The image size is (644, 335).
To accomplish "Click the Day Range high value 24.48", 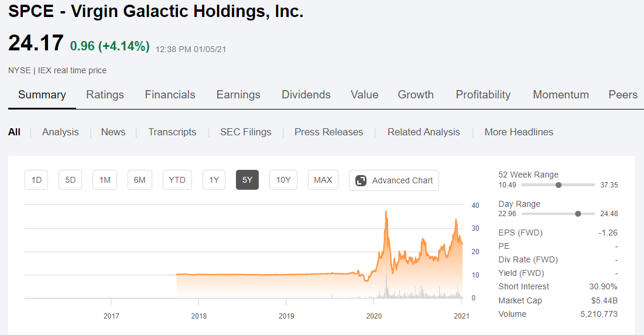I will pos(609,214).
